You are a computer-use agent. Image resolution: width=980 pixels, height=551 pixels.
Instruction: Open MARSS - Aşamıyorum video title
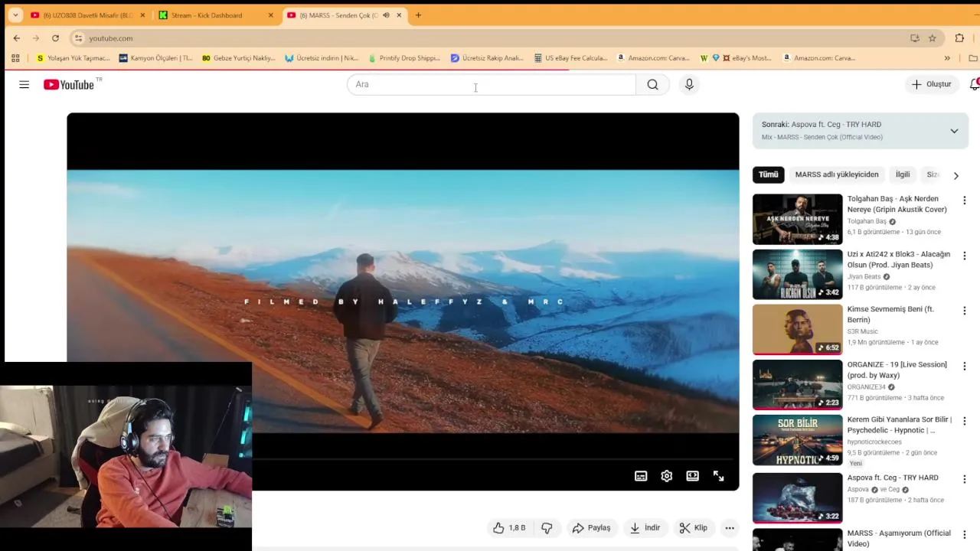pos(899,538)
